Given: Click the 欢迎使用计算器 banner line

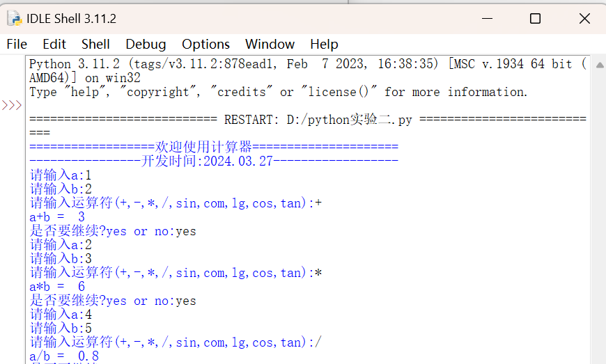Looking at the screenshot, I should 213,147.
